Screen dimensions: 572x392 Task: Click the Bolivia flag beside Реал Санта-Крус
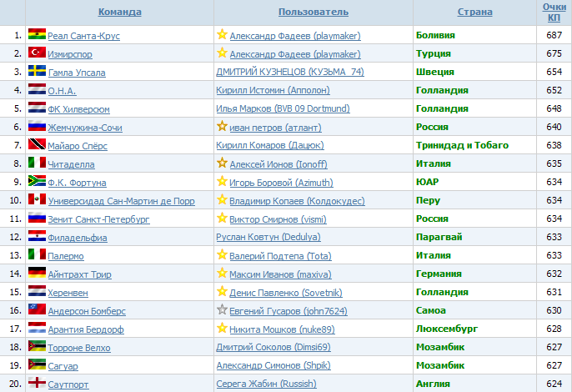(37, 35)
